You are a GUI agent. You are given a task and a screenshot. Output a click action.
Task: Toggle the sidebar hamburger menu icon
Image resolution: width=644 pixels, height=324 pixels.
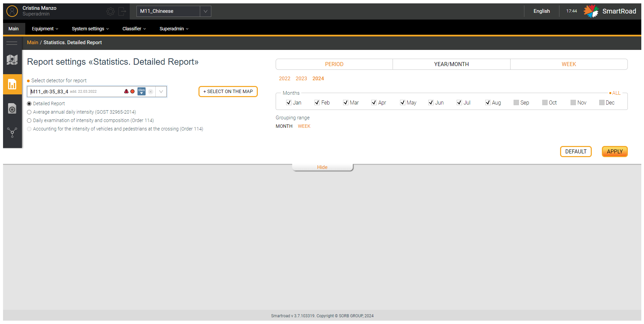(x=12, y=43)
